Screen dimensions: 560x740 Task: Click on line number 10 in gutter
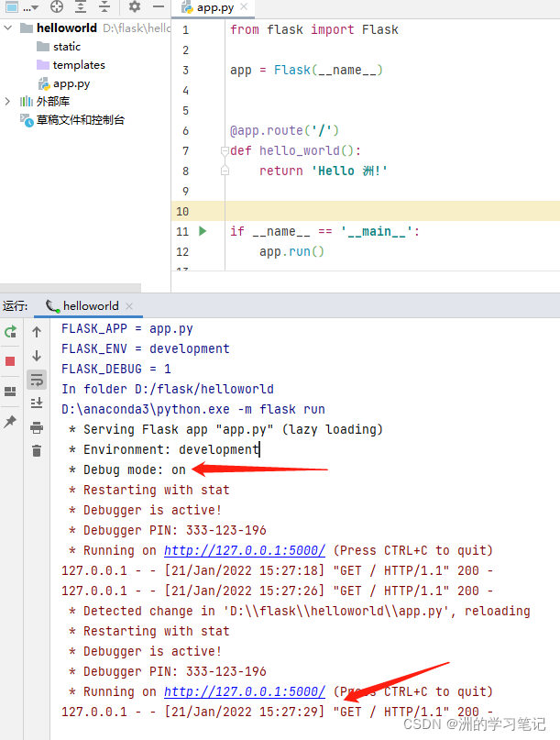[x=182, y=212]
